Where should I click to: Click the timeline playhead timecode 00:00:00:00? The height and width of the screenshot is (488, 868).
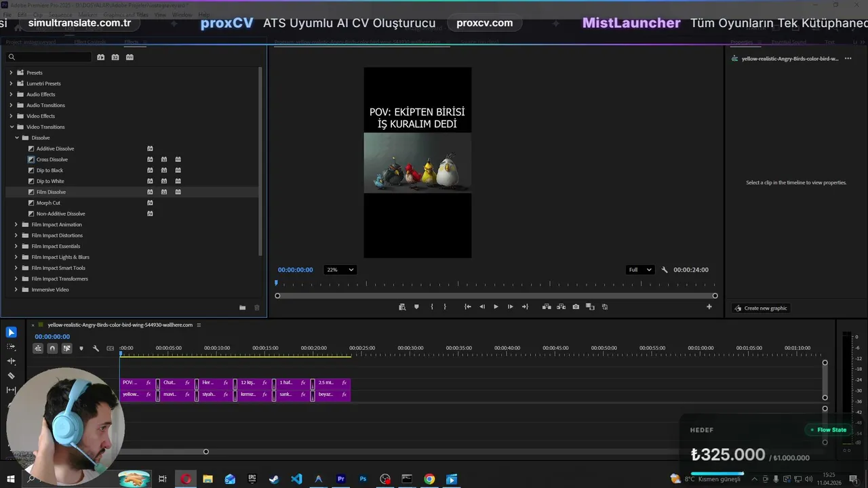(52, 337)
